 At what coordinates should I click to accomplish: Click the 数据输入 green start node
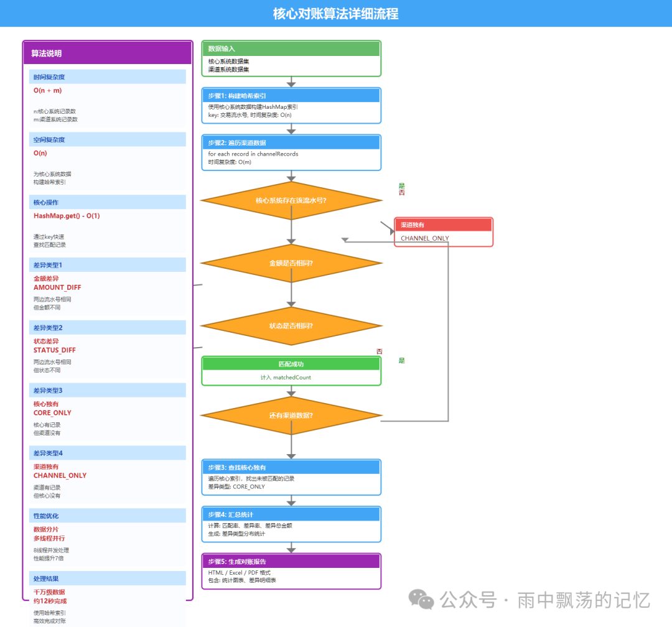tap(291, 58)
